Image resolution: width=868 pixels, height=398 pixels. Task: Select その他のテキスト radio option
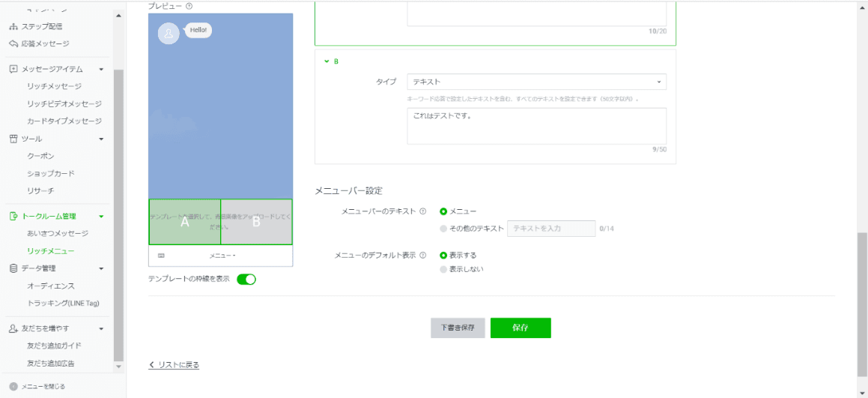click(x=443, y=229)
